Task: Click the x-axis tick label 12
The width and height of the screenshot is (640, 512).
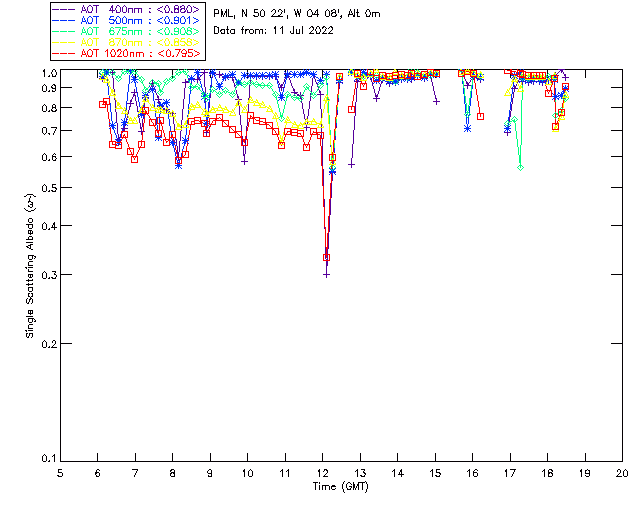Action: pos(322,474)
